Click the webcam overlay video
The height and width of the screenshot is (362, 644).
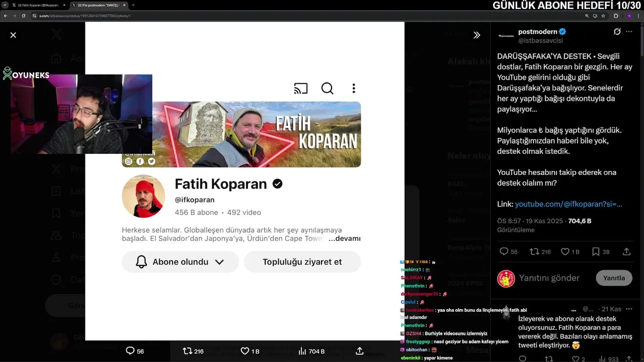coord(82,114)
